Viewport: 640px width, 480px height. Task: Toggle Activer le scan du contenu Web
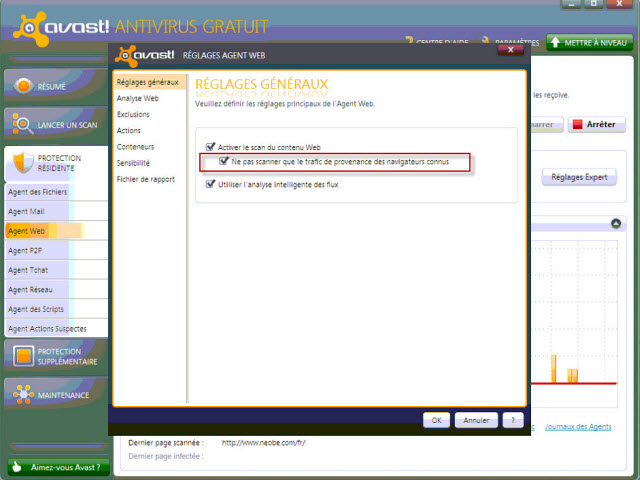click(x=210, y=147)
